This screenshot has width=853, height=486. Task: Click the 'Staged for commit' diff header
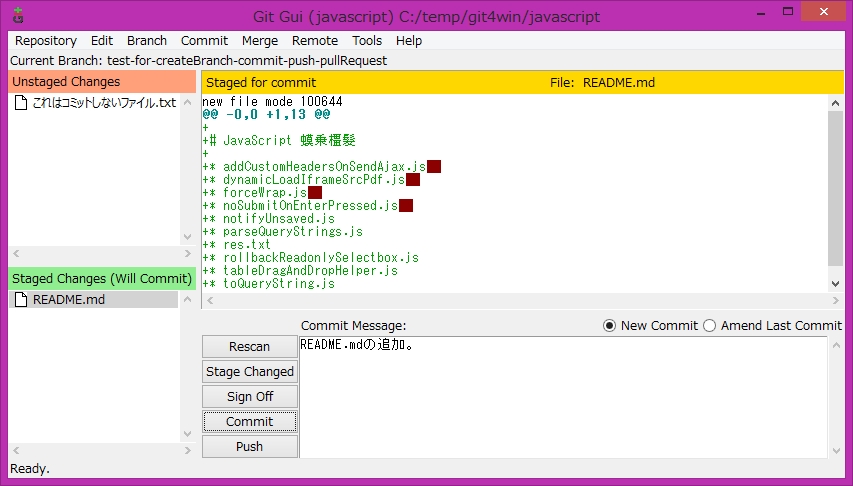(x=261, y=83)
